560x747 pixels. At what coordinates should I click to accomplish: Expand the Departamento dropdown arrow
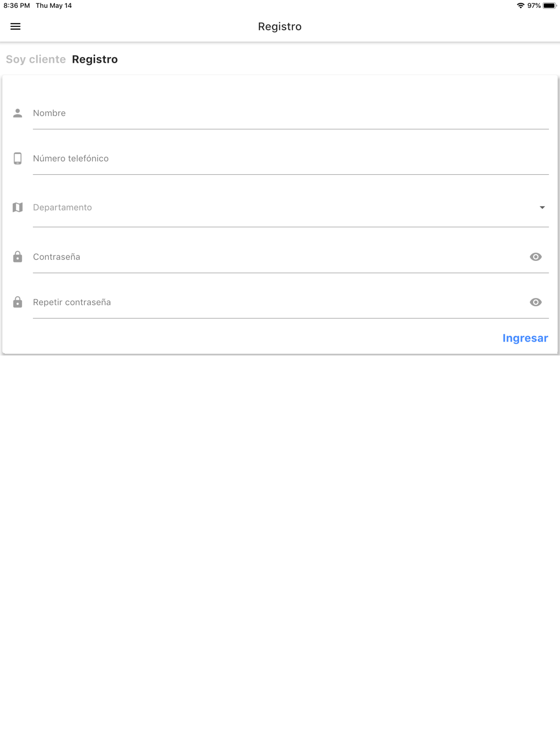click(542, 207)
